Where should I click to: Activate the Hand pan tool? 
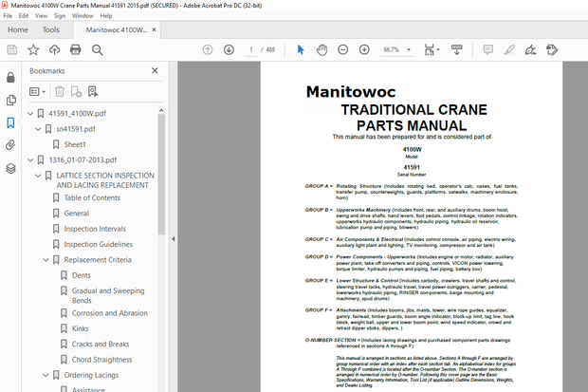point(322,49)
